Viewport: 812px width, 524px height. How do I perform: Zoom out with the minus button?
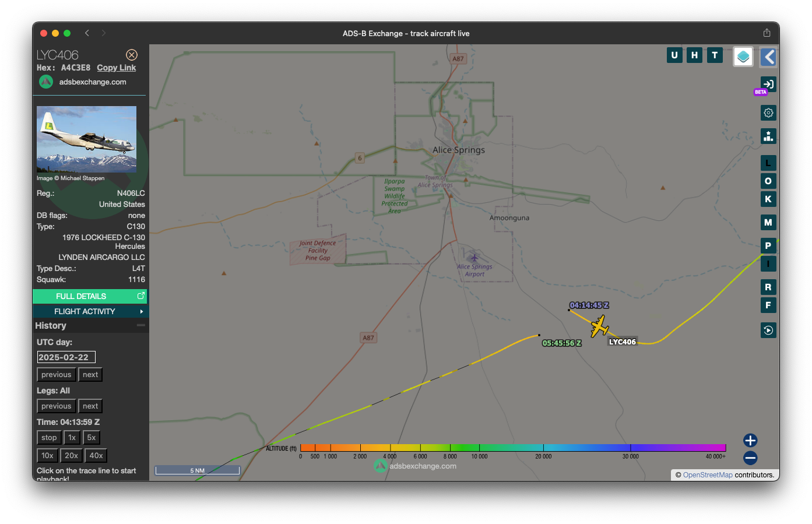[x=750, y=458]
